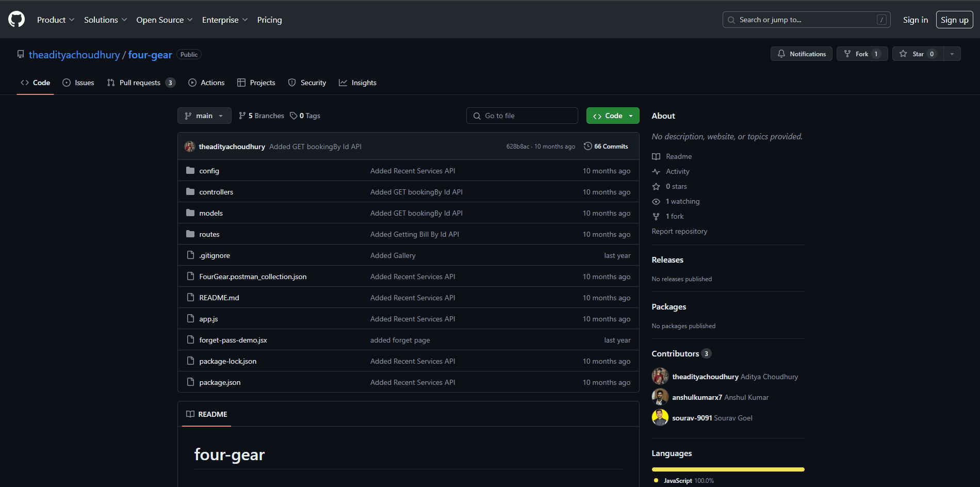980x487 pixels.
Task: Click the Sign up button
Action: point(955,20)
